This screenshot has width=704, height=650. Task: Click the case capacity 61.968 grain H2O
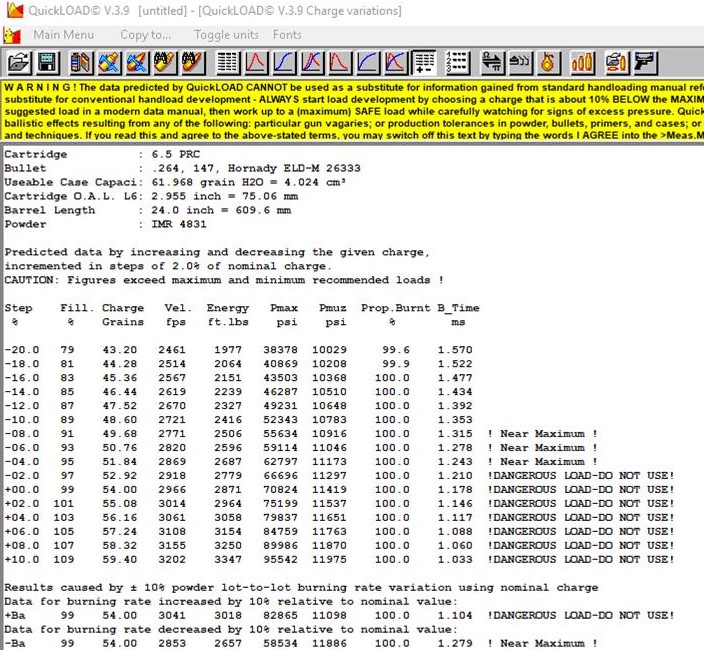(x=207, y=182)
